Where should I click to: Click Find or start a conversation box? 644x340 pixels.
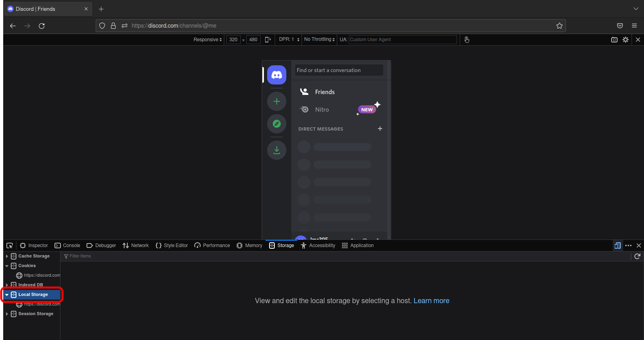tap(339, 70)
